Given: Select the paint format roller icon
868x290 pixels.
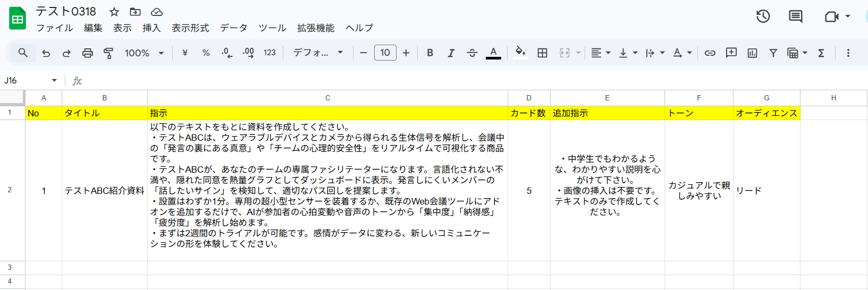Looking at the screenshot, I should coord(108,53).
